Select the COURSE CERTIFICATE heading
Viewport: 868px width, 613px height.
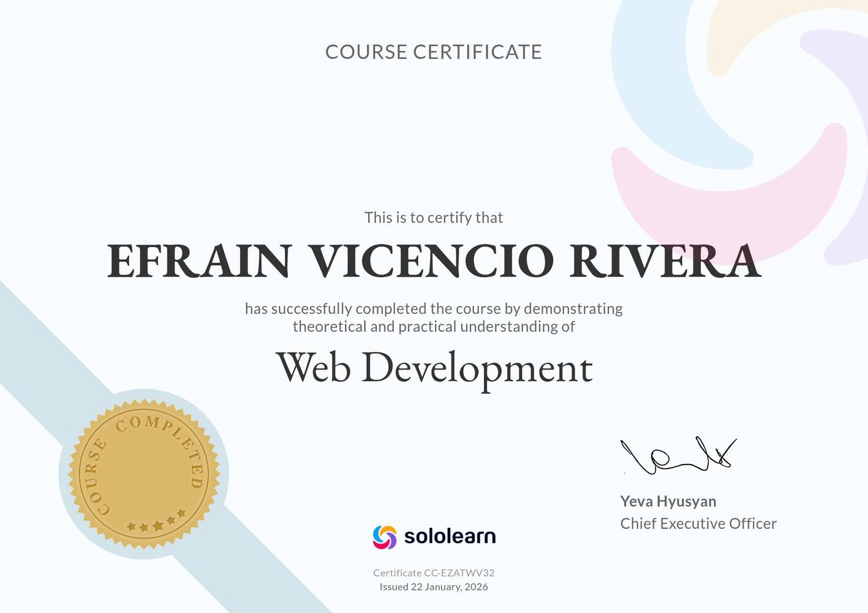434,52
